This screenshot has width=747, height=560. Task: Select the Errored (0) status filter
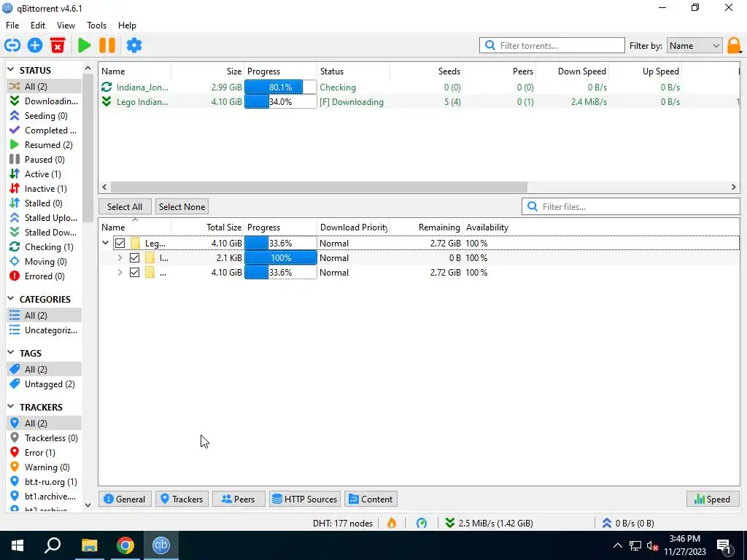click(x=44, y=276)
